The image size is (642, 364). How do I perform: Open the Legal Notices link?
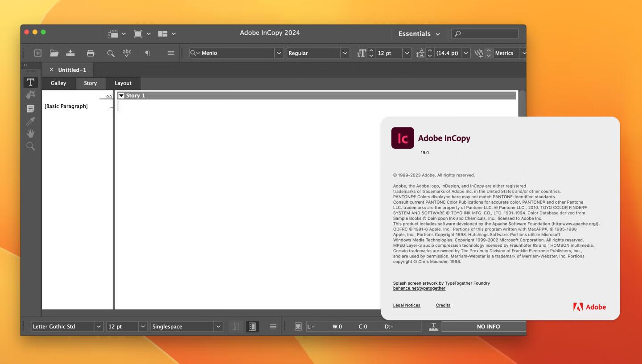tap(406, 305)
